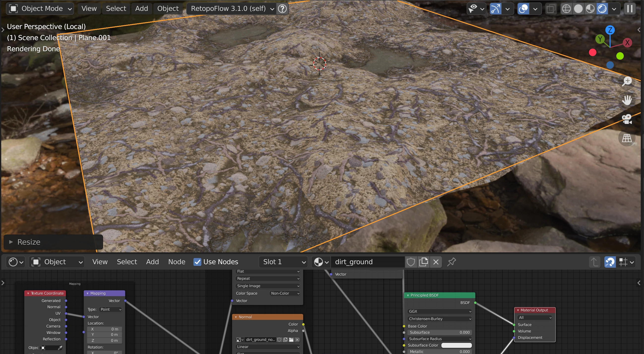Image resolution: width=644 pixels, height=354 pixels.
Task: Open the Node menu in node editor
Action: coord(177,262)
